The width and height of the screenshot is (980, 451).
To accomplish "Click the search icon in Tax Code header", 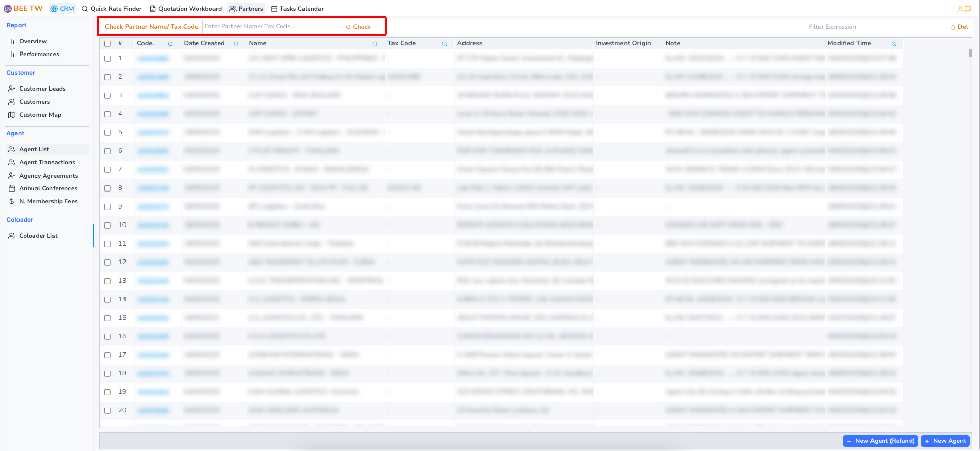I will pyautogui.click(x=444, y=44).
